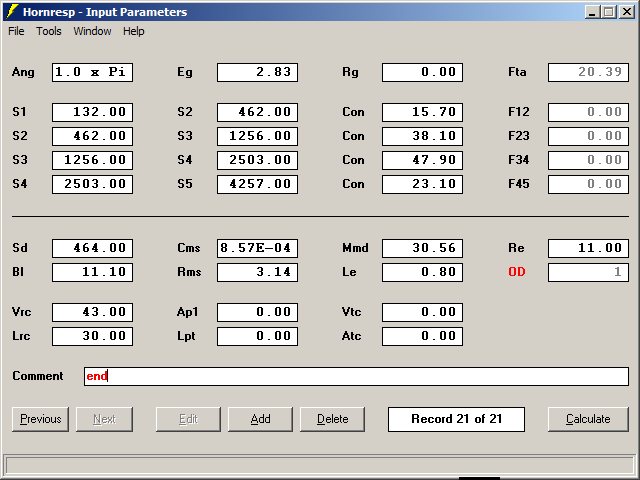Open the Help menu

pos(133,31)
